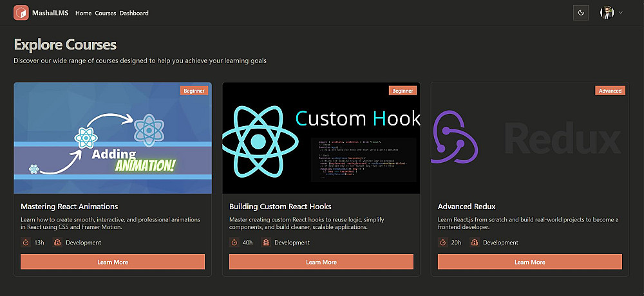
Task: Click the MashalLMS logo icon
Action: point(21,13)
